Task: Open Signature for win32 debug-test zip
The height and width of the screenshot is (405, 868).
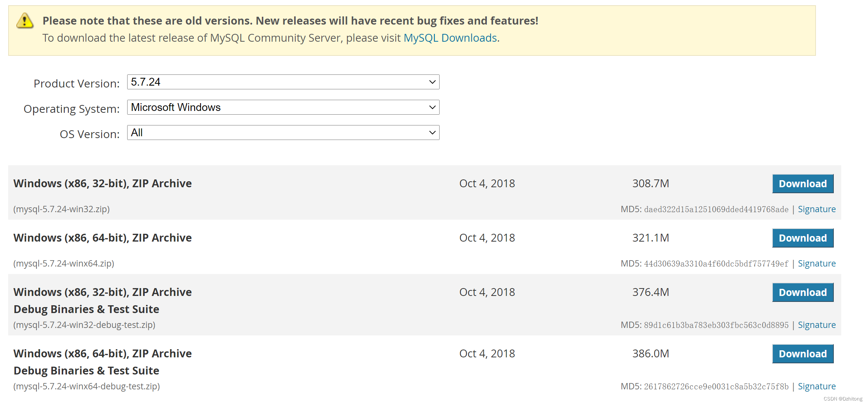Action: click(x=816, y=325)
